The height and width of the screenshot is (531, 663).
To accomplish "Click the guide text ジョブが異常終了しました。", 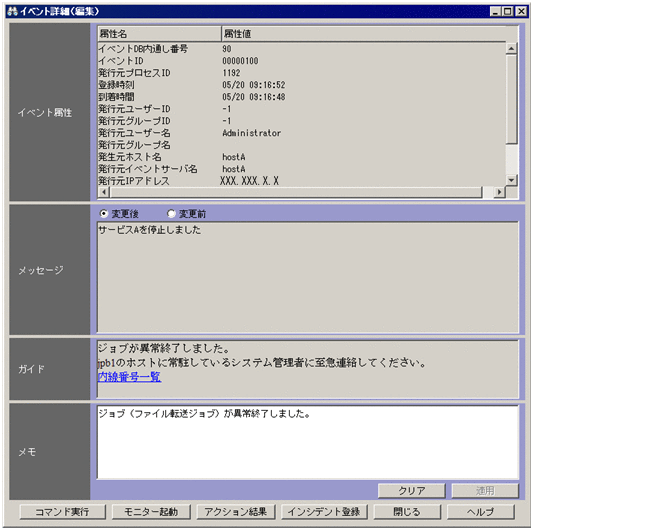I will point(164,348).
